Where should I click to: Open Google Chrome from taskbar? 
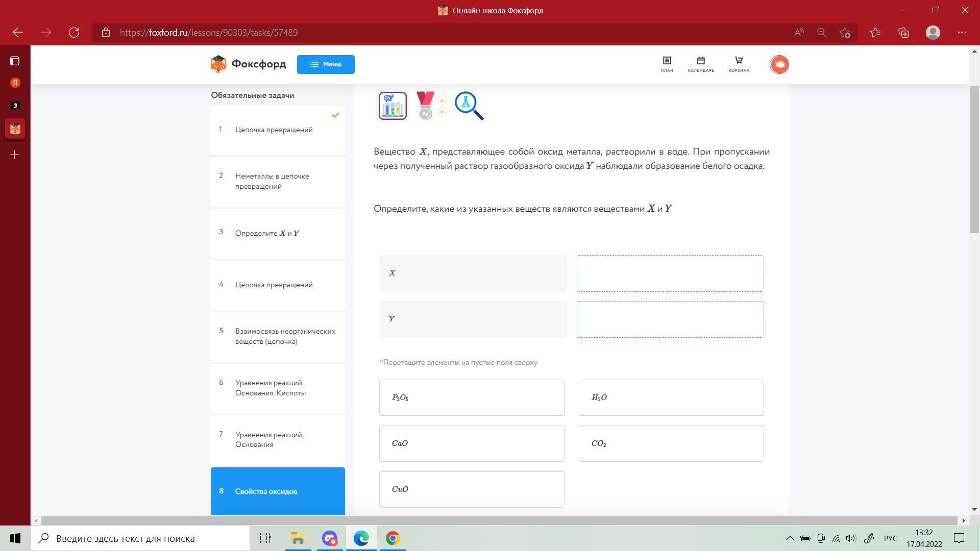click(x=393, y=538)
